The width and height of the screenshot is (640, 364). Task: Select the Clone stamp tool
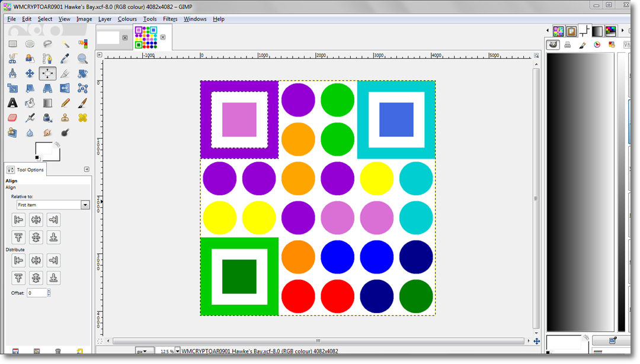tap(65, 118)
